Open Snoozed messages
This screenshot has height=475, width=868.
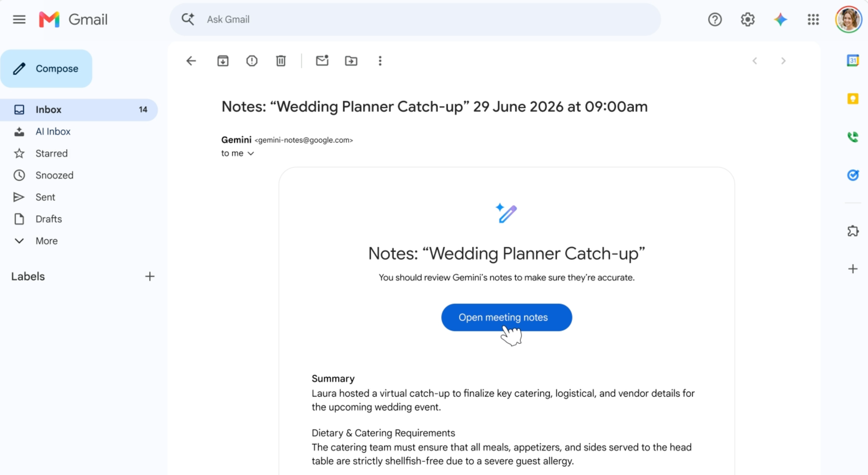(54, 175)
